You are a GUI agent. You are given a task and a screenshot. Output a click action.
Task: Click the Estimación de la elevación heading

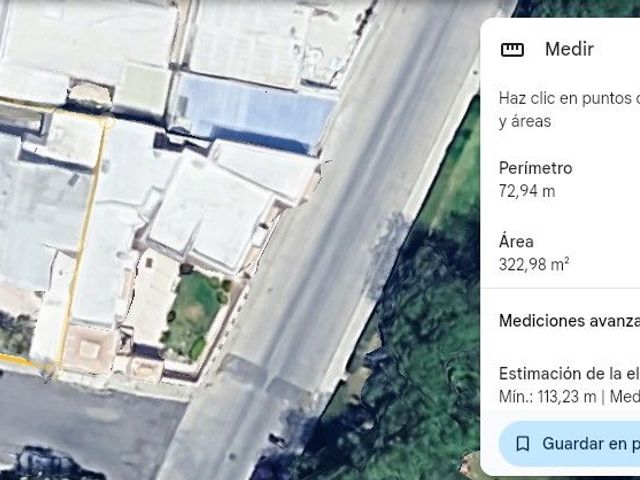(569, 373)
